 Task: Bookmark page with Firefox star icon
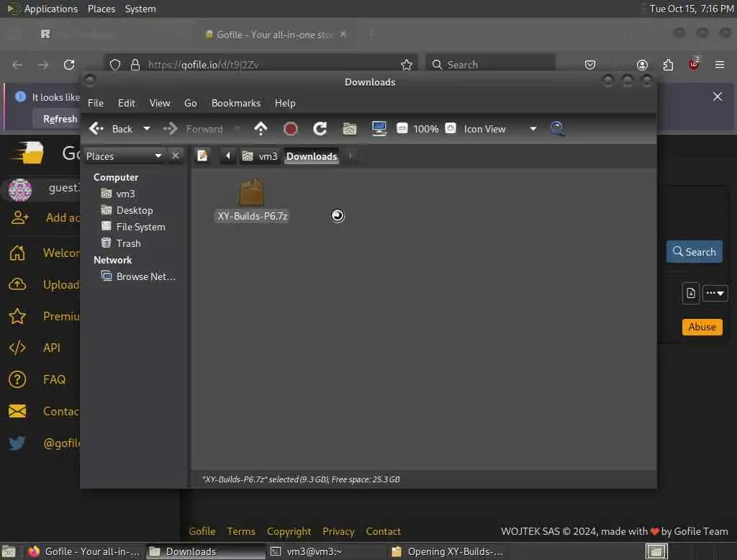pyautogui.click(x=407, y=64)
